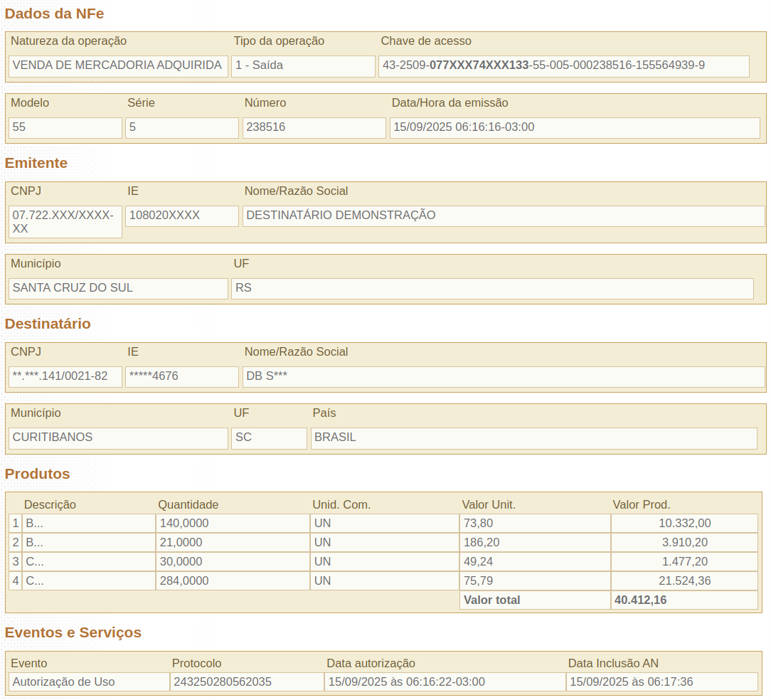
Task: Click the Número field showing 238516
Action: tap(314, 127)
